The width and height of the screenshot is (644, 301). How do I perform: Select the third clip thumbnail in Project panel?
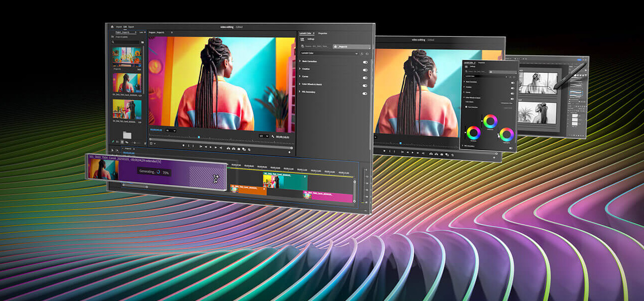(127, 109)
